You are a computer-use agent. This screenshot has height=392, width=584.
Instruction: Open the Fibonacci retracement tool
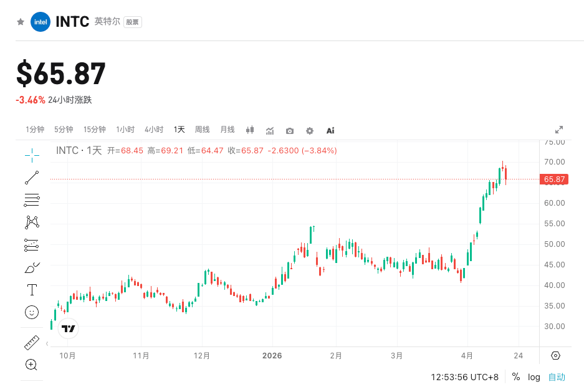(32, 200)
